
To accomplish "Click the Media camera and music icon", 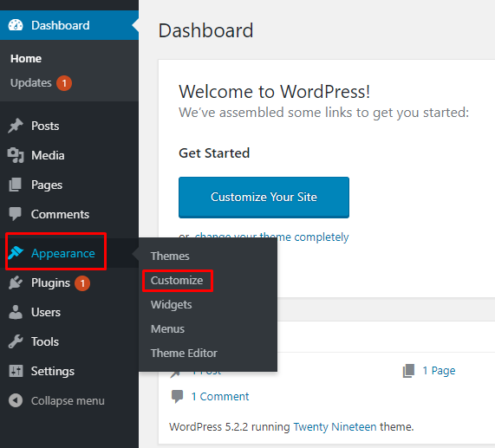I will [16, 155].
